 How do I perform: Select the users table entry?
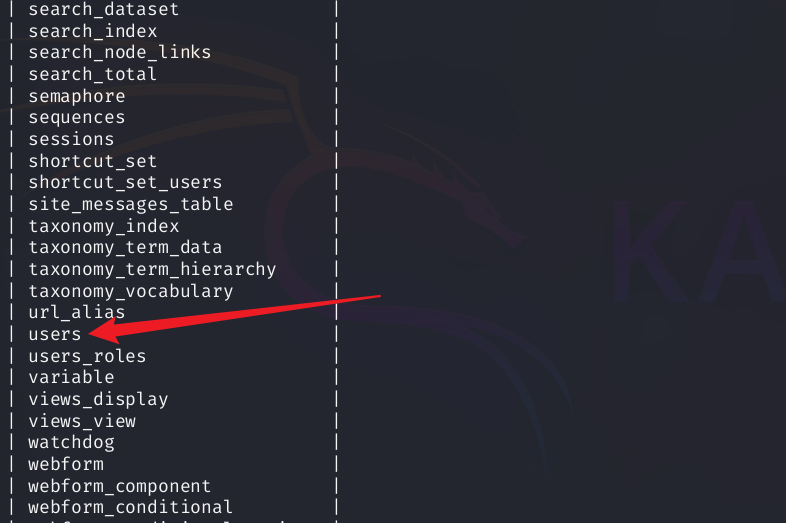(55, 334)
